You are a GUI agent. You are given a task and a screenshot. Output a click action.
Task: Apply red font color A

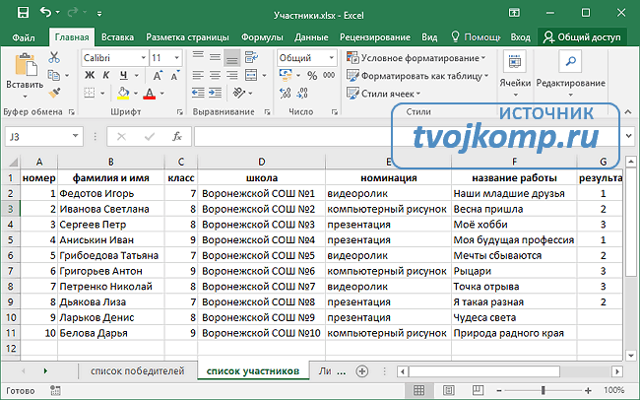click(x=149, y=93)
